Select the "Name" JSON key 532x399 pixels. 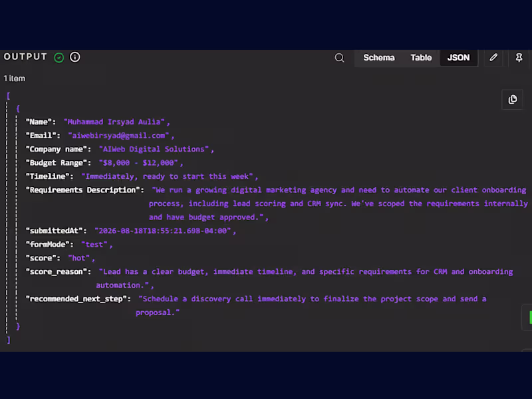click(x=39, y=122)
